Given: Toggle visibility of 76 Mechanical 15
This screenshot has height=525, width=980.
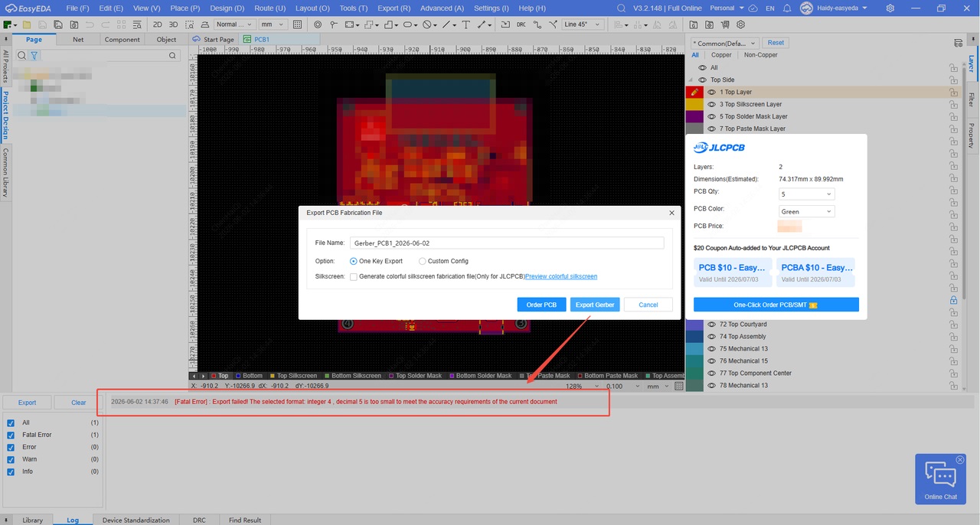Looking at the screenshot, I should click(x=711, y=361).
